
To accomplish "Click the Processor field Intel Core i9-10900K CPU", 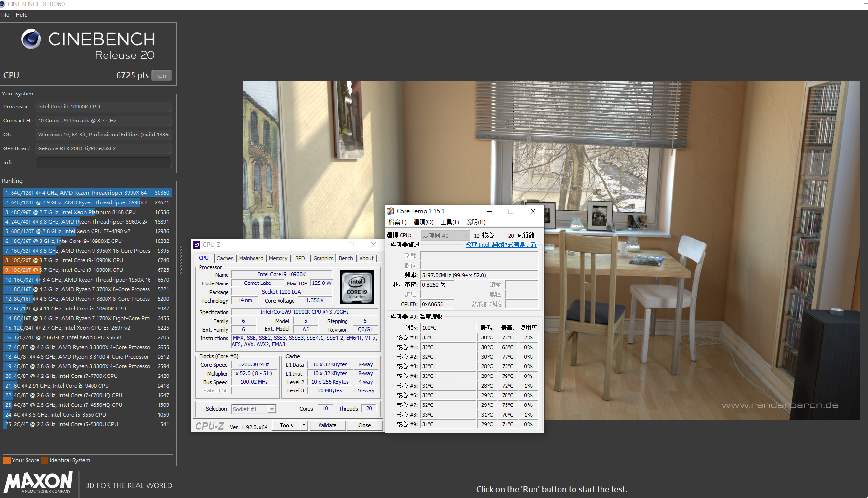I will 104,107.
